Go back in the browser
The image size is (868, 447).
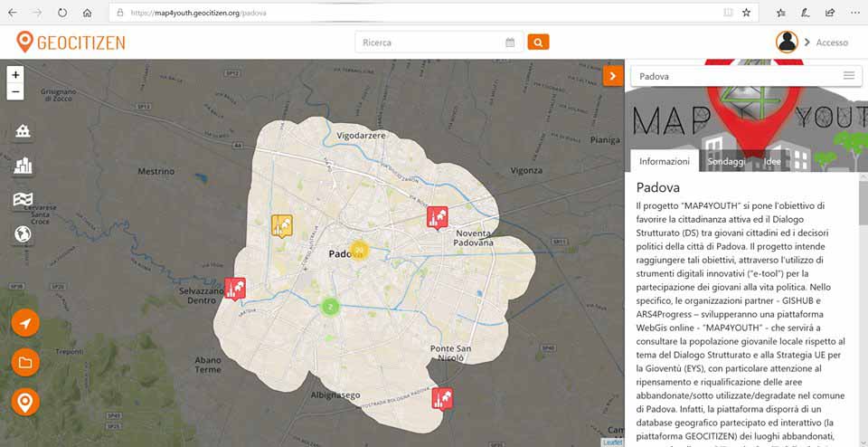[12, 12]
